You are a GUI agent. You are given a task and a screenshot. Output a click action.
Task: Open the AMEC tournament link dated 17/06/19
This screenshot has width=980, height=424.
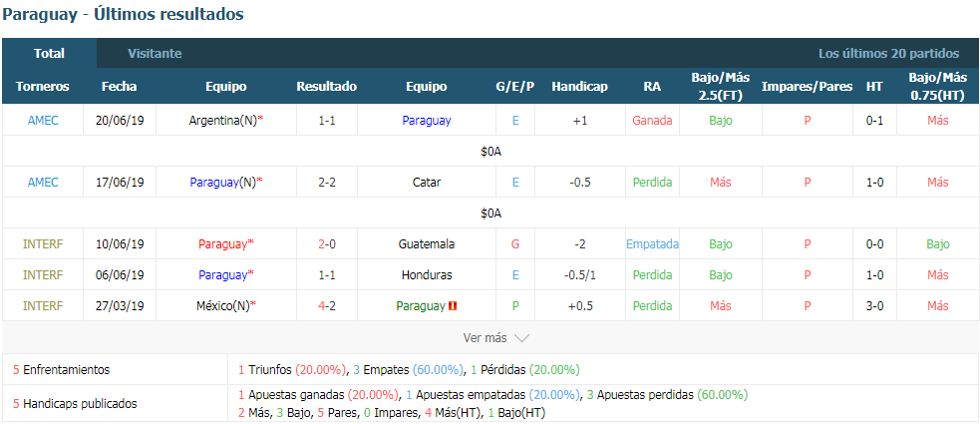pyautogui.click(x=43, y=183)
